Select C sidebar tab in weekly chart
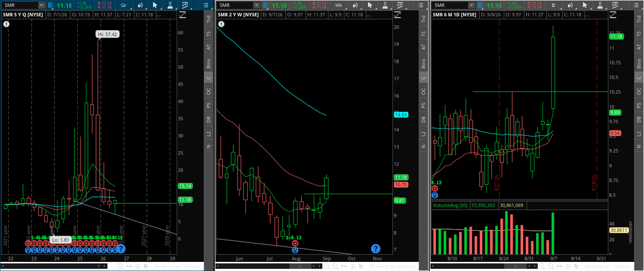The width and height of the screenshot is (644, 271). (x=424, y=77)
